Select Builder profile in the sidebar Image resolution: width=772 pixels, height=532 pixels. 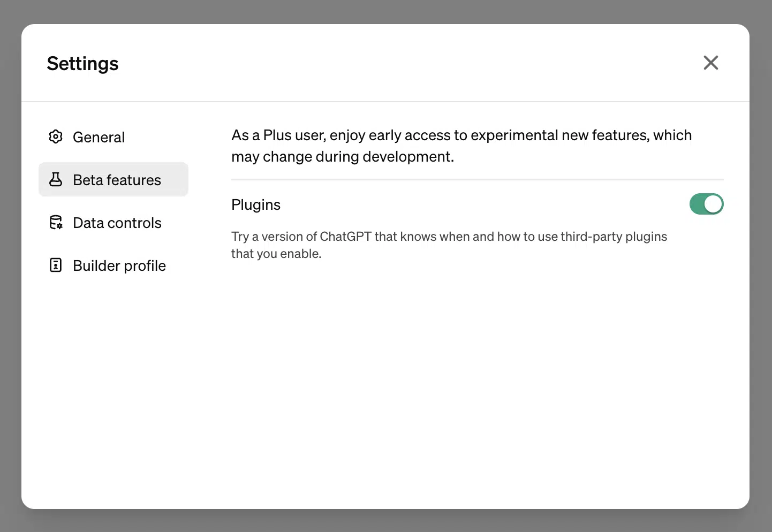[x=119, y=265]
